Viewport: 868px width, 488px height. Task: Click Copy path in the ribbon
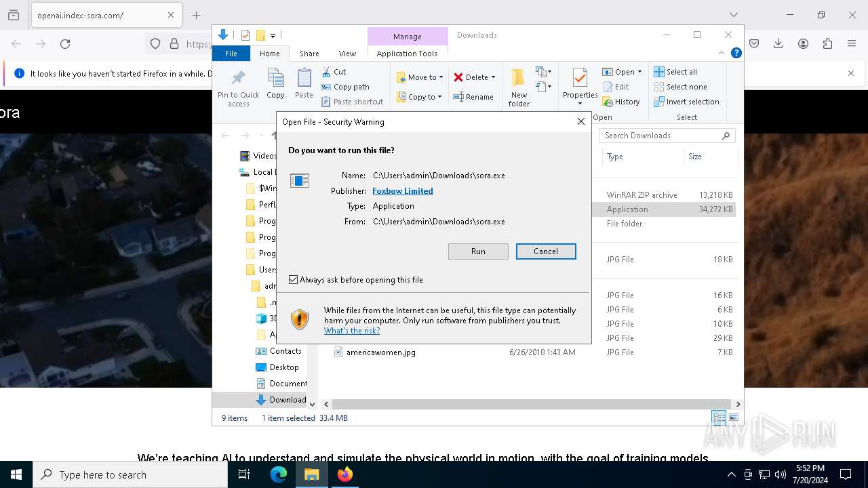[345, 87]
